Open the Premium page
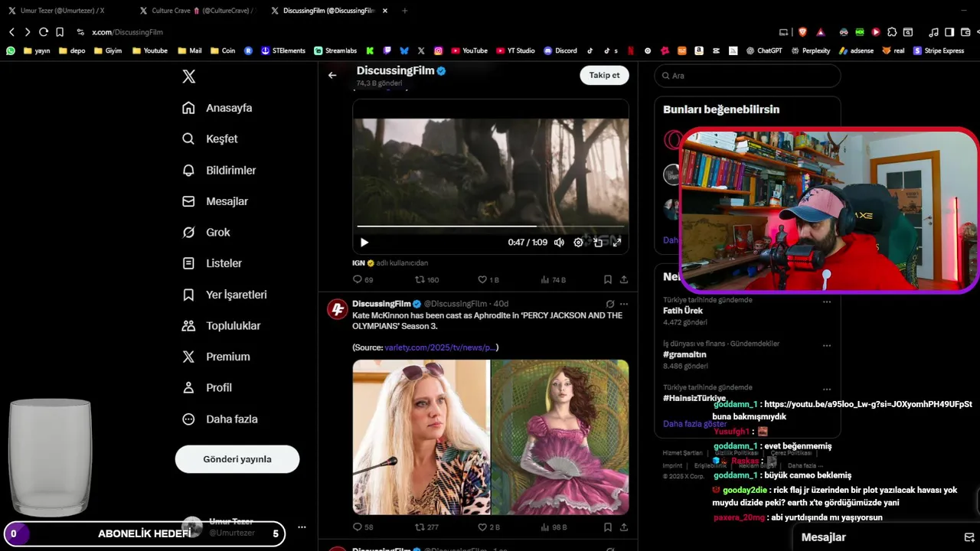 [x=216, y=357]
